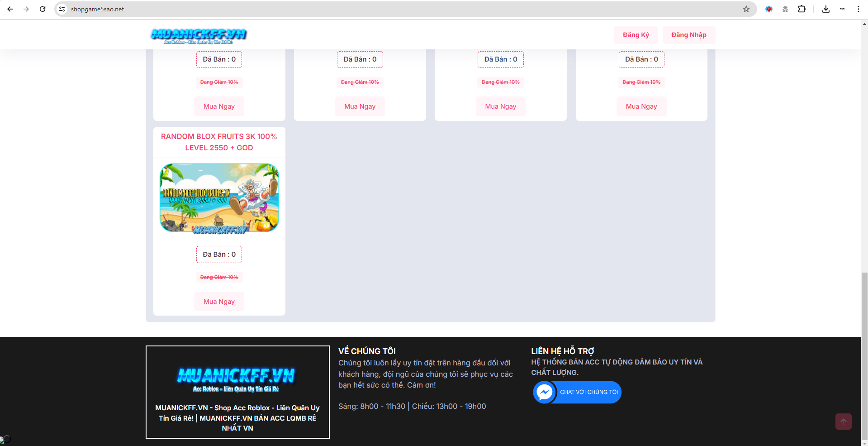Click the address bar URL field
This screenshot has width=868, height=446.
pyautogui.click(x=362, y=9)
